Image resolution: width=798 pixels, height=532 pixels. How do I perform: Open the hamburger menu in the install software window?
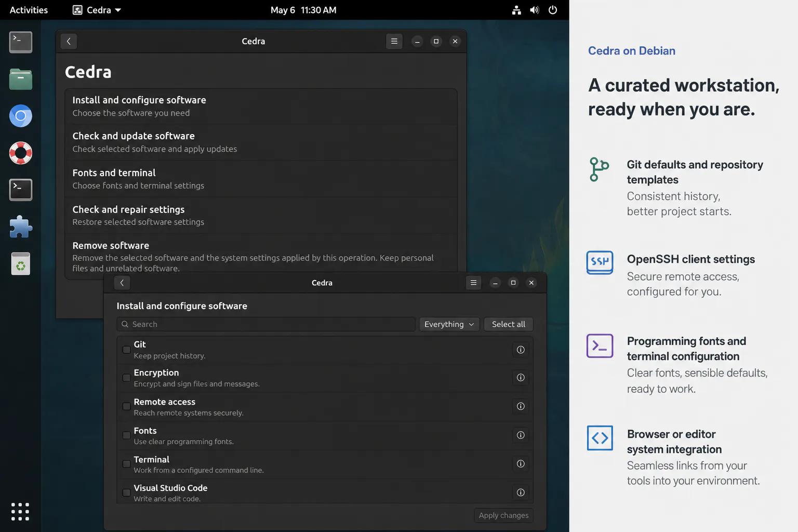pyautogui.click(x=473, y=283)
